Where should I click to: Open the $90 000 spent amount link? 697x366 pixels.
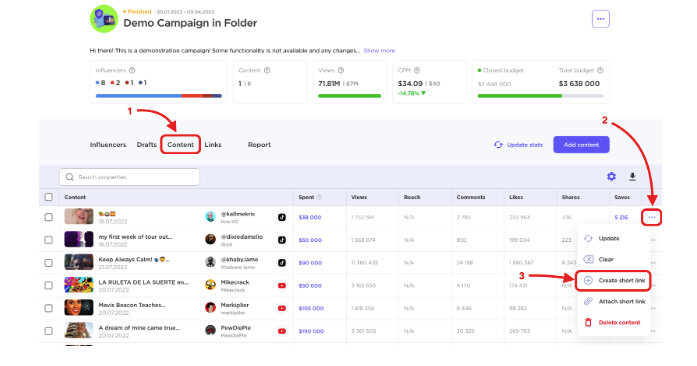[x=310, y=263]
